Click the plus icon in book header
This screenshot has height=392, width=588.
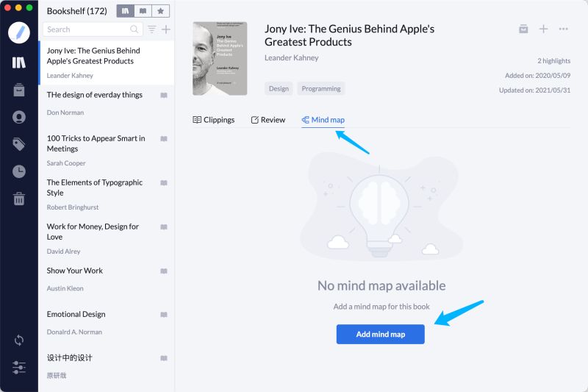[x=543, y=29]
